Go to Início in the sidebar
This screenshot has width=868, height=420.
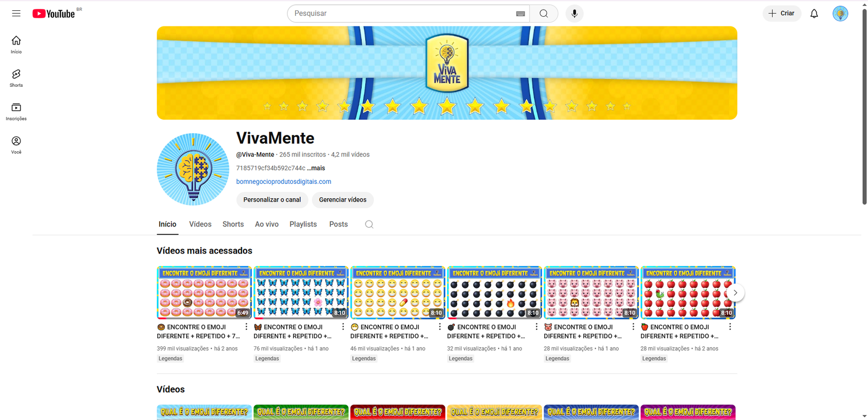click(x=16, y=45)
